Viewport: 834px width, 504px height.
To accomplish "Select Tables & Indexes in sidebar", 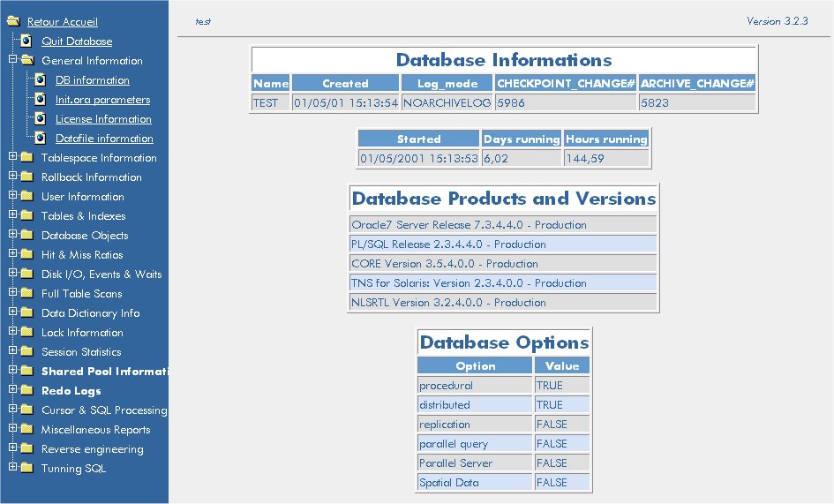I will click(x=83, y=216).
